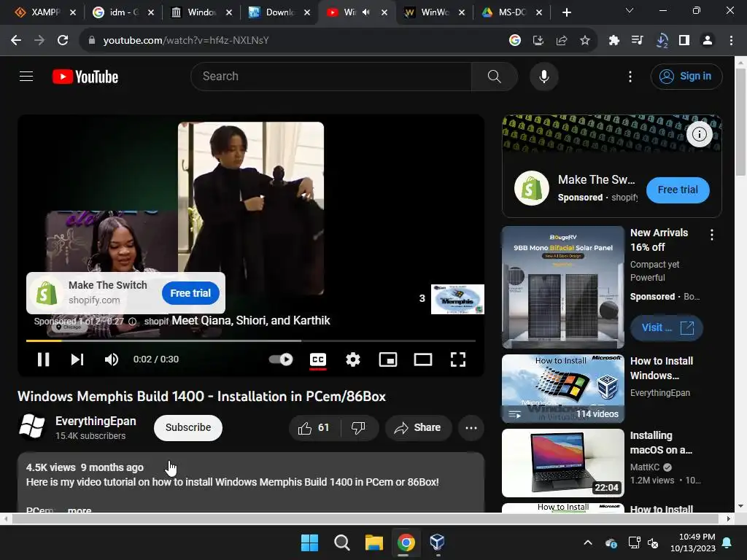Viewport: 747px width, 560px height.
Task: Share this page from the address bar
Action: point(561,41)
